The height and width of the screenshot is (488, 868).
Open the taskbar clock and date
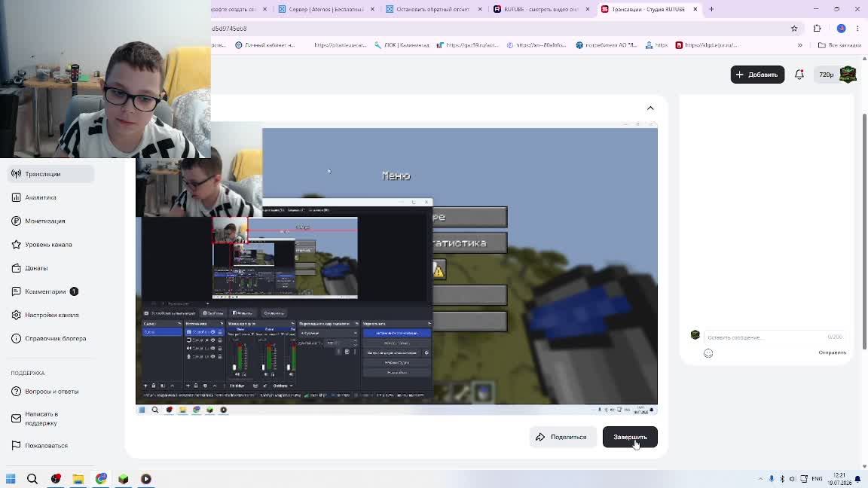click(840, 479)
